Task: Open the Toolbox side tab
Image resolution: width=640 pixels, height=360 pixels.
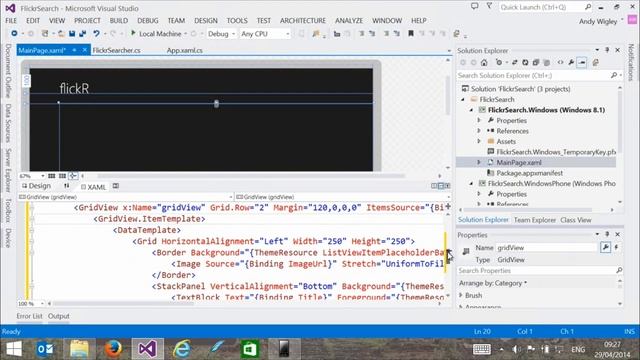Action: click(8, 211)
